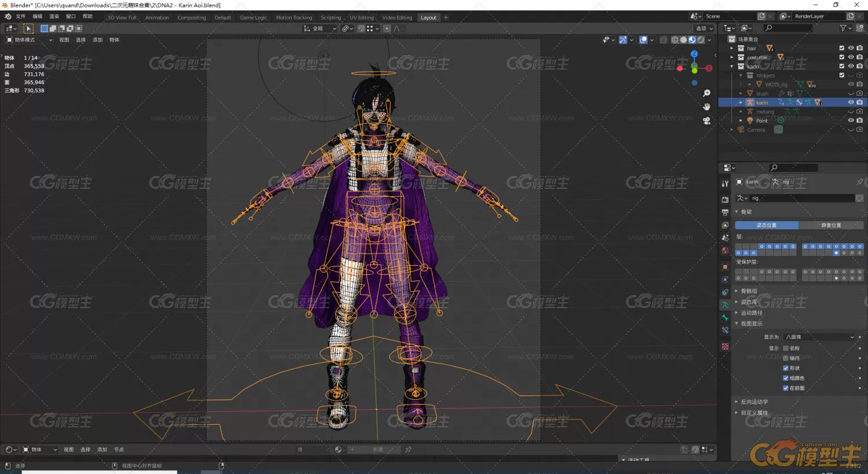This screenshot has height=474, width=868.
Task: Click the pan hand icon in viewport
Action: (x=707, y=107)
